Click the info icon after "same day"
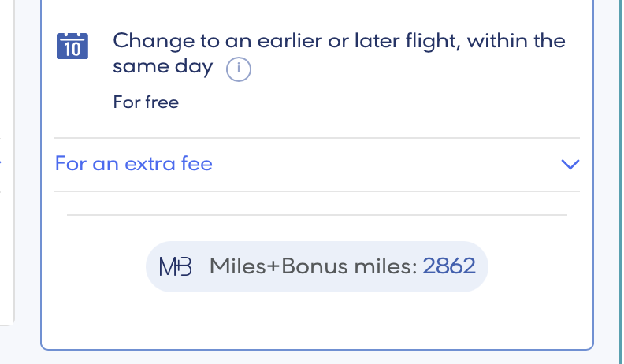The height and width of the screenshot is (364, 624). 238,70
